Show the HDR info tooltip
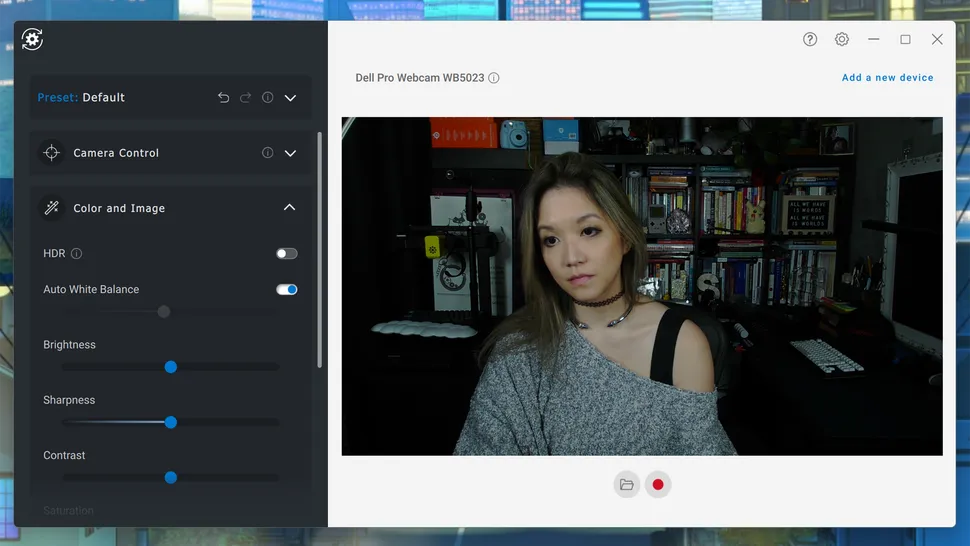The image size is (970, 546). coord(77,254)
